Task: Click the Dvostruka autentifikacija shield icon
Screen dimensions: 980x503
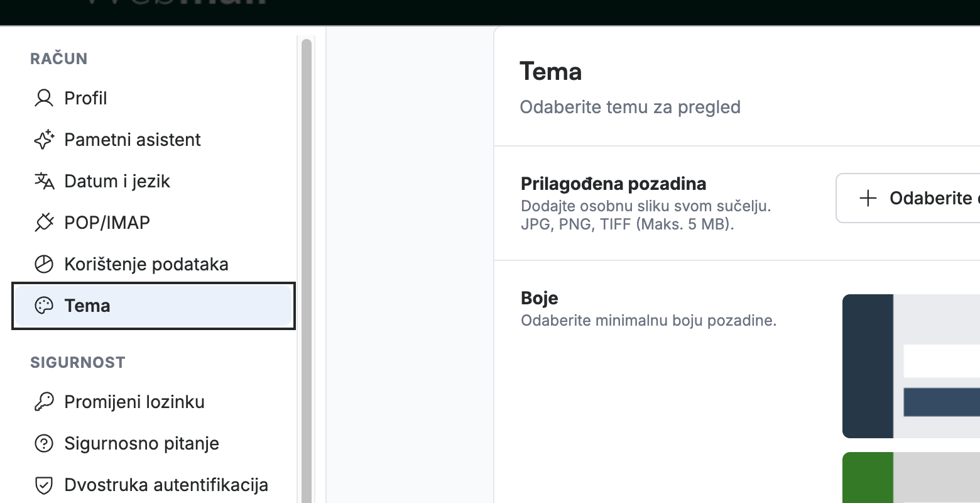Action: point(44,485)
